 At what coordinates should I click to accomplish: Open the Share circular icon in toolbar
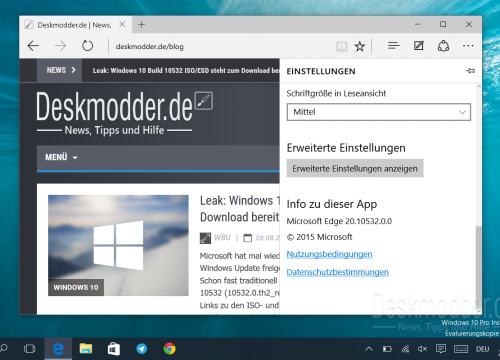tap(443, 46)
